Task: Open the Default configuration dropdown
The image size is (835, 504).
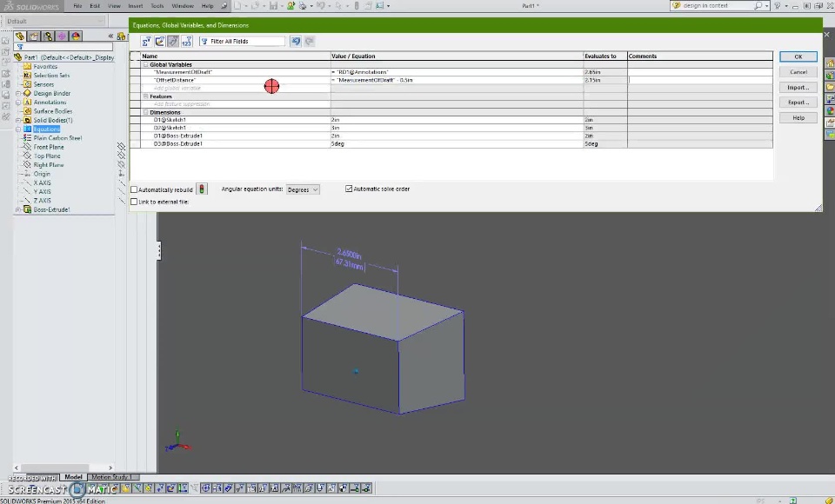Action: (55, 21)
